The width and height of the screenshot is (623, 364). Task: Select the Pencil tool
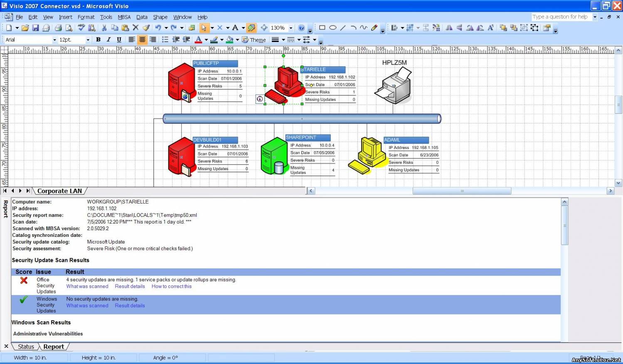coord(374,28)
